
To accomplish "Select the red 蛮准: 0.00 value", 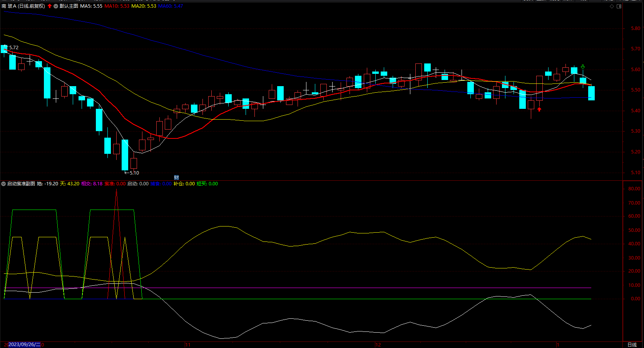I will [x=115, y=184].
